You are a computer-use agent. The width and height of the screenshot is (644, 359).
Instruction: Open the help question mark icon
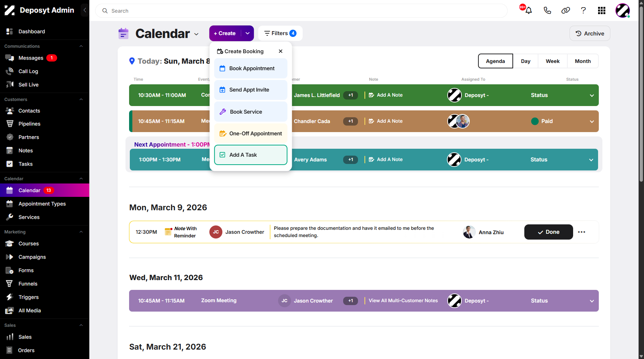[x=583, y=10]
